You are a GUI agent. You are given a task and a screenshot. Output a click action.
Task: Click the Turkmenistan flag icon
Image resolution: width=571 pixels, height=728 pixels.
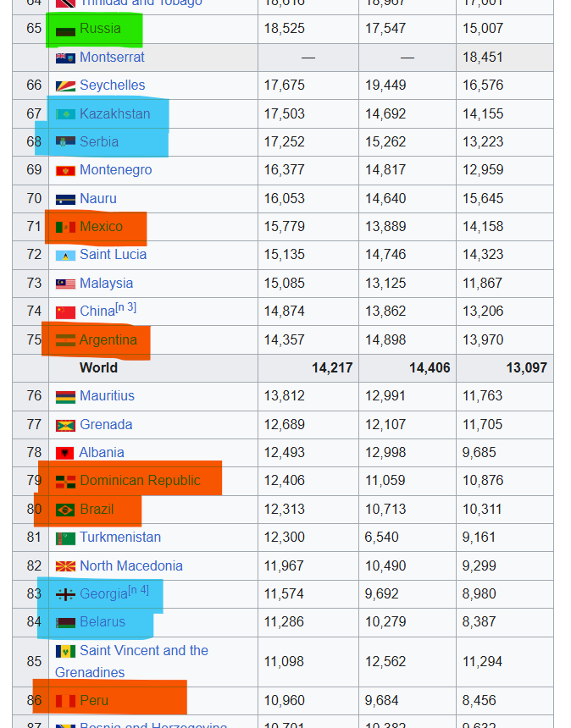click(65, 538)
